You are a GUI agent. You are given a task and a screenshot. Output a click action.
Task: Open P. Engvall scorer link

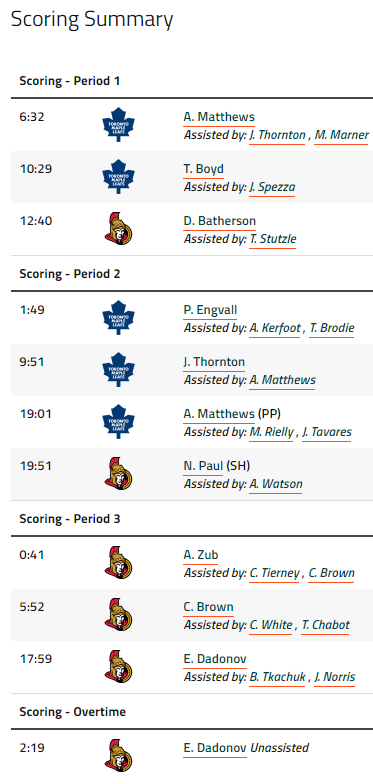210,310
